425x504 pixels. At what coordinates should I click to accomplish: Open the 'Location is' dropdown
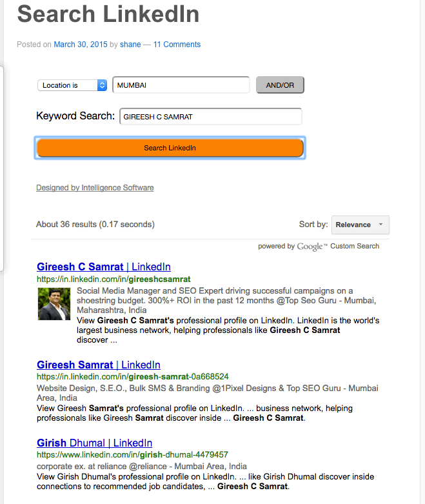pyautogui.click(x=72, y=85)
